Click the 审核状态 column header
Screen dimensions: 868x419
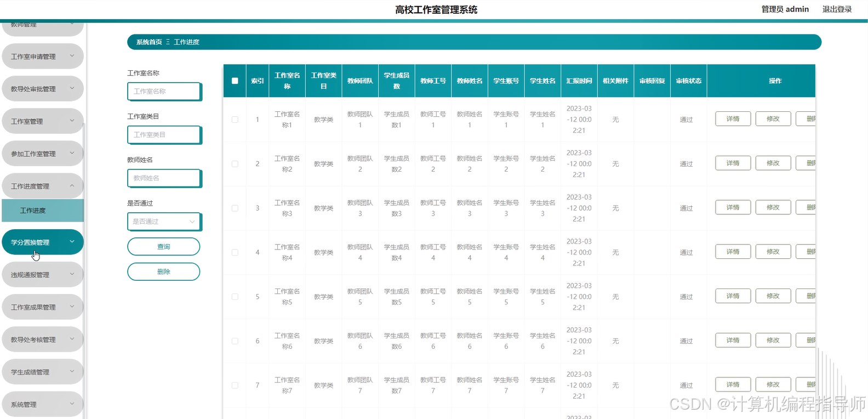(689, 81)
